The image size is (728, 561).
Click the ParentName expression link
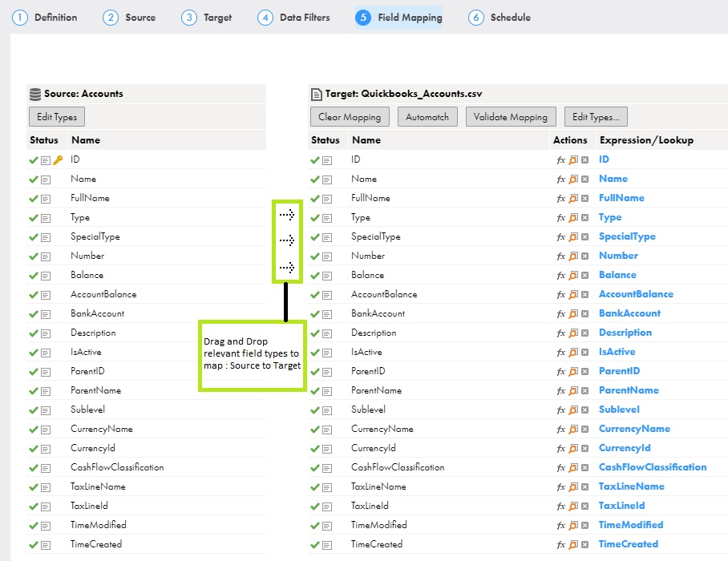(x=629, y=390)
